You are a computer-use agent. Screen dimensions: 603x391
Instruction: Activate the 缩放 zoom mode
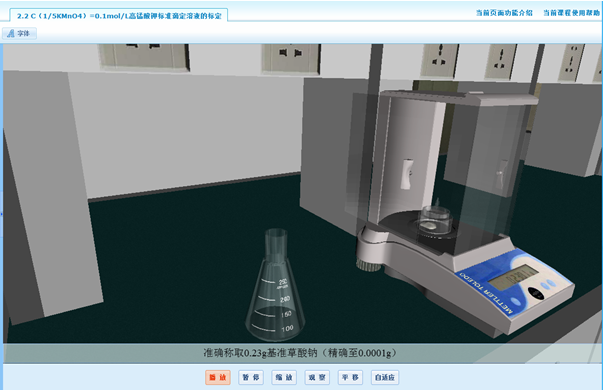pos(284,378)
